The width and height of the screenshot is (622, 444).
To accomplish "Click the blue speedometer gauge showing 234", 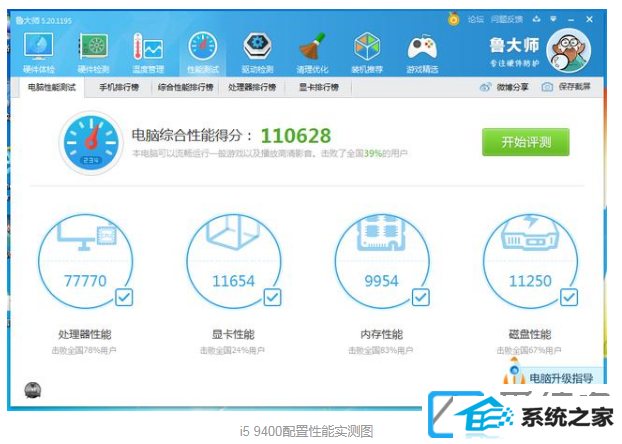I will [x=91, y=142].
